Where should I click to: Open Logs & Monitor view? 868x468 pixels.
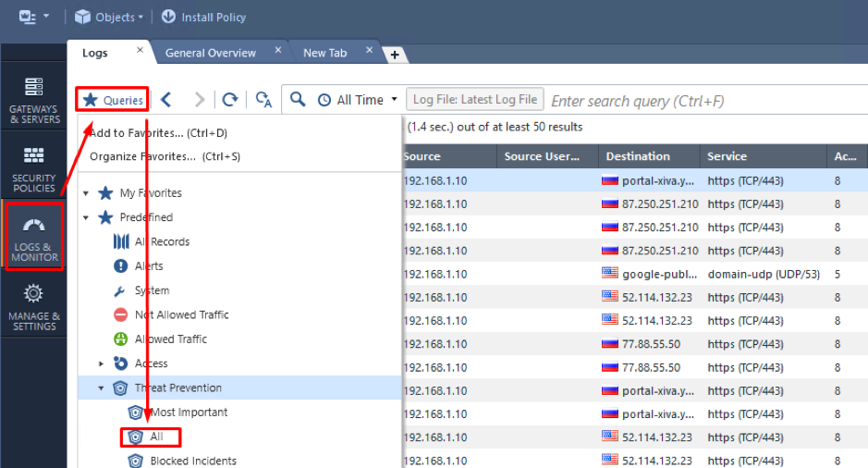[x=34, y=237]
